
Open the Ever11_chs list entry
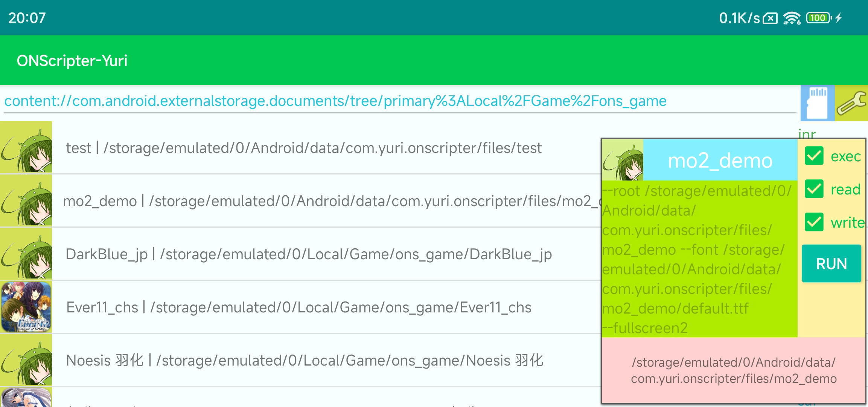click(298, 308)
